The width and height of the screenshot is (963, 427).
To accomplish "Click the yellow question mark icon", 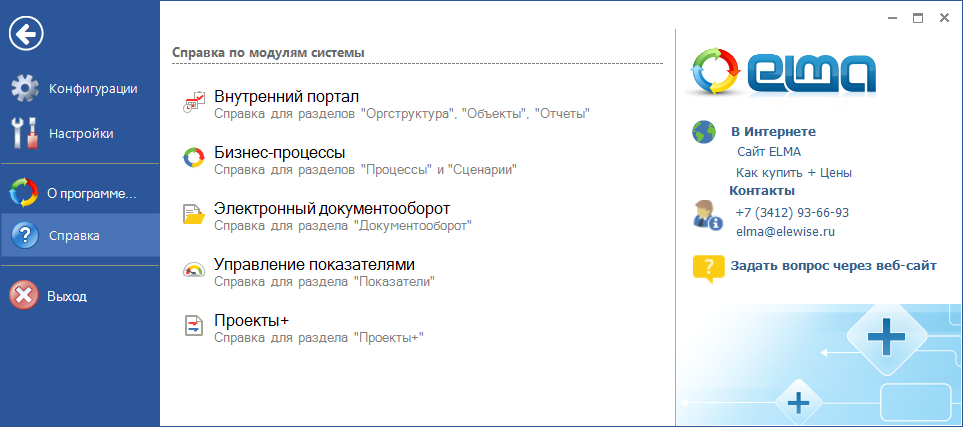I will (708, 267).
